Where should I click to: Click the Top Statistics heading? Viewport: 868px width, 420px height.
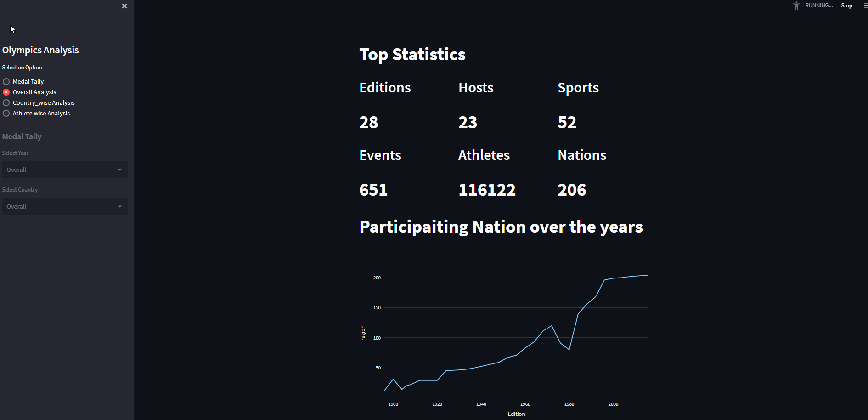point(412,54)
